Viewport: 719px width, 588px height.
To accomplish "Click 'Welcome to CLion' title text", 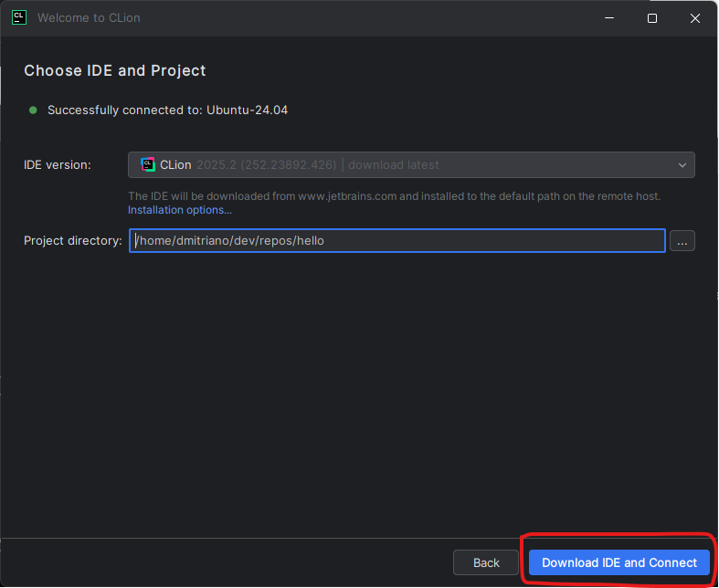I will coord(89,18).
